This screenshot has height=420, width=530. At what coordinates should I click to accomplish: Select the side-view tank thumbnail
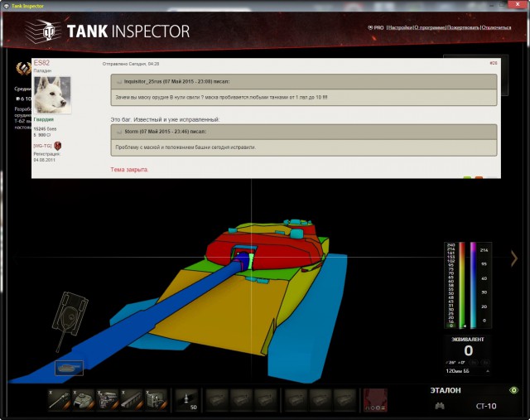coord(69,368)
